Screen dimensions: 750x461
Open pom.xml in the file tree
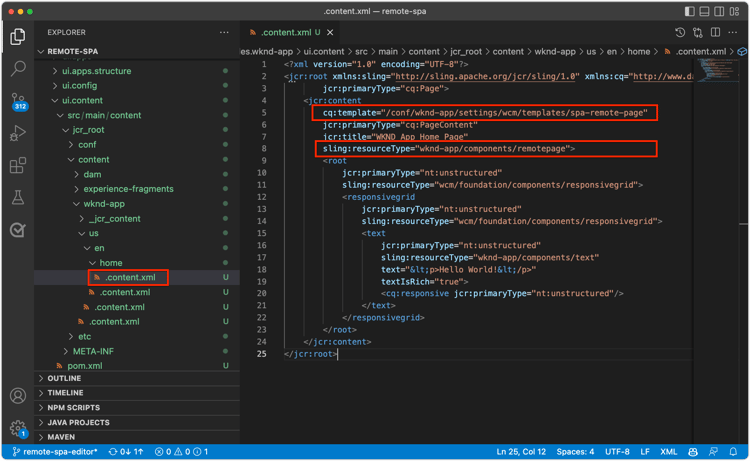click(x=85, y=366)
